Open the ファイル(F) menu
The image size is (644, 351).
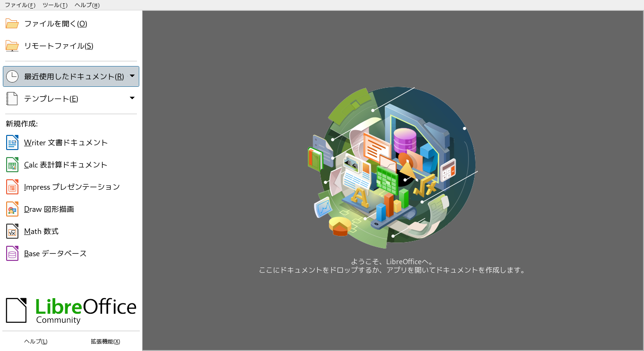20,5
